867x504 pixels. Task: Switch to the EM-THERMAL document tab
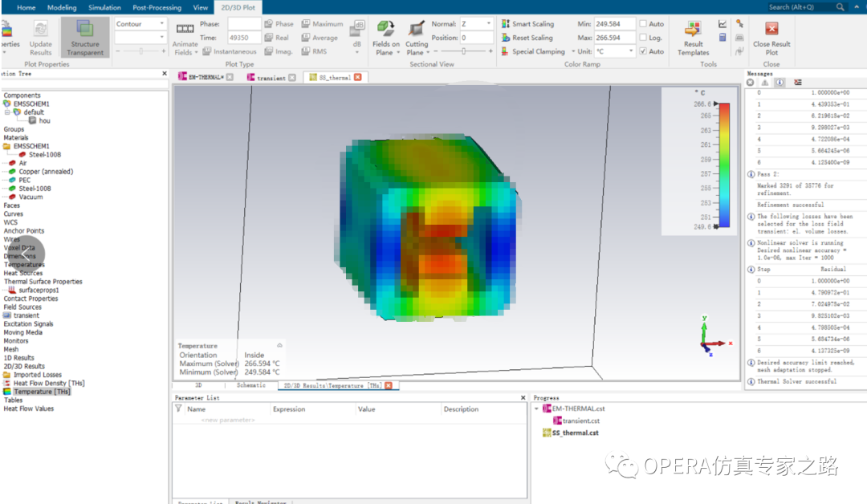tap(206, 77)
